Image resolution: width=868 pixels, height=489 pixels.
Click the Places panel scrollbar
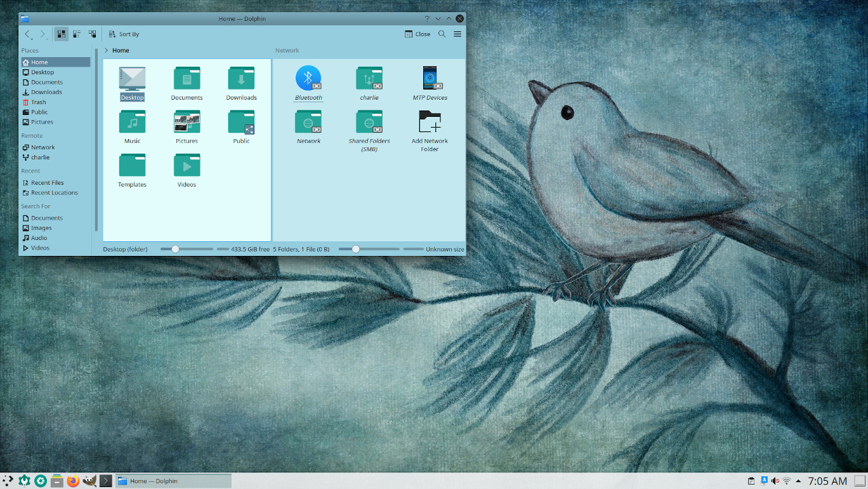(96, 140)
